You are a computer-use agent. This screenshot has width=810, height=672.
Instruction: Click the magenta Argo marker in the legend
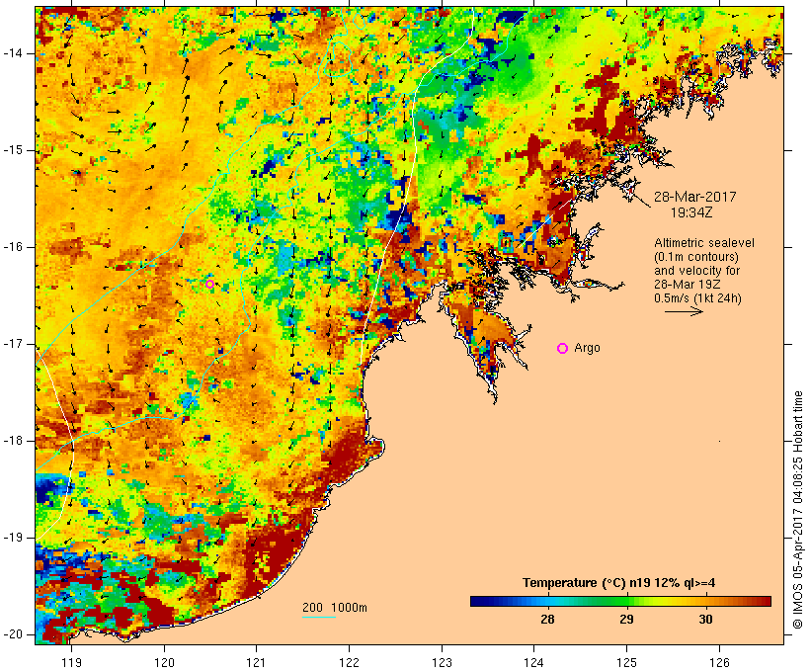click(563, 349)
